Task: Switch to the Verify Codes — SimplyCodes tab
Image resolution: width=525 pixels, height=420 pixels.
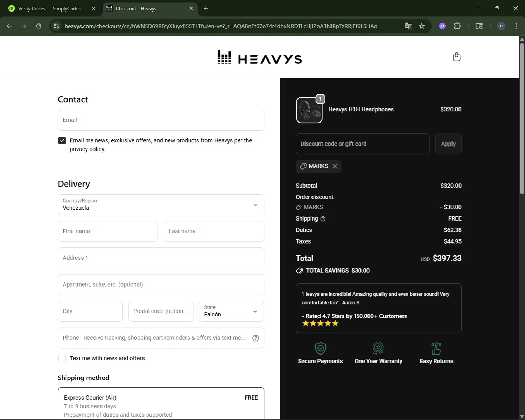Action: [x=51, y=8]
